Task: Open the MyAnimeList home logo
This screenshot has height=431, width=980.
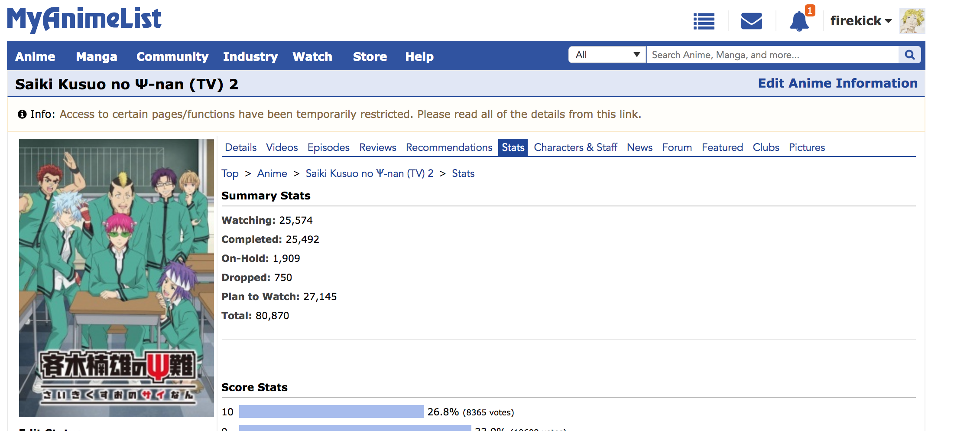Action: [x=84, y=20]
